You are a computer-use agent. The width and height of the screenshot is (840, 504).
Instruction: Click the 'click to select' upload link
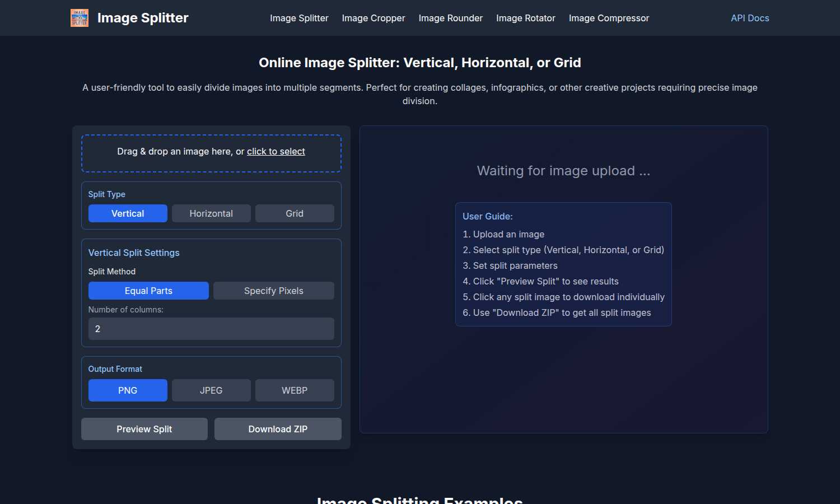click(x=276, y=151)
